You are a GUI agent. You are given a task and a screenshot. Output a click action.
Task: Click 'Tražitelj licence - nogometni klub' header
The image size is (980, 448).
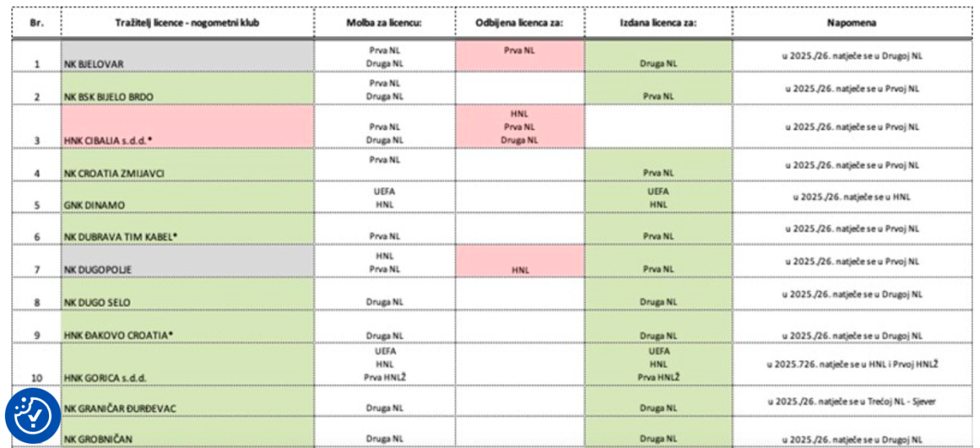[x=187, y=23]
